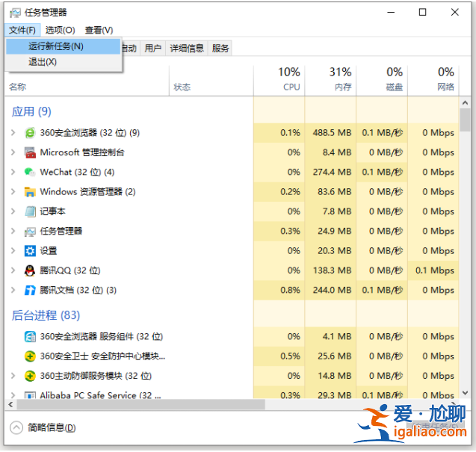This screenshot has height=452, width=476.
Task: Click the 任务管理器 process row icon
Action: click(x=30, y=232)
